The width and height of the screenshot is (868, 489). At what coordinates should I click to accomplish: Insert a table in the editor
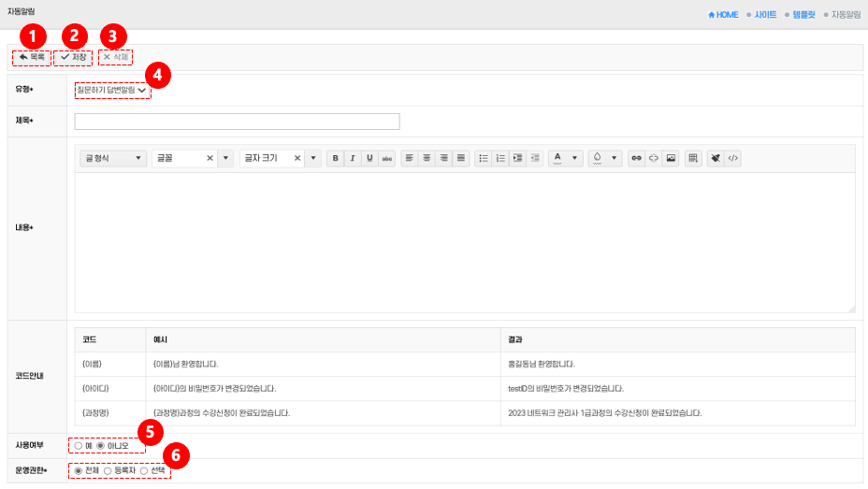coord(693,159)
